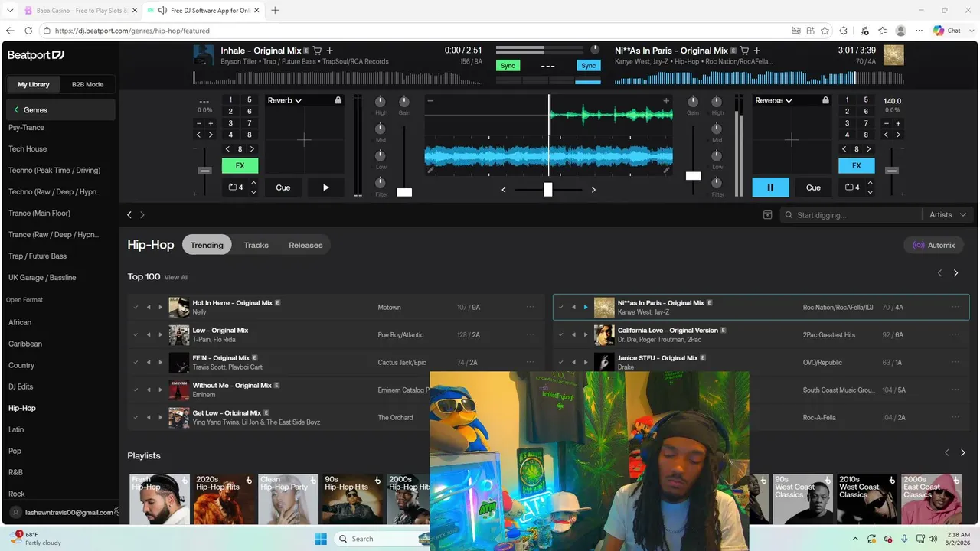
Task: Decrease right deck tempo with minus button
Action: point(887,123)
